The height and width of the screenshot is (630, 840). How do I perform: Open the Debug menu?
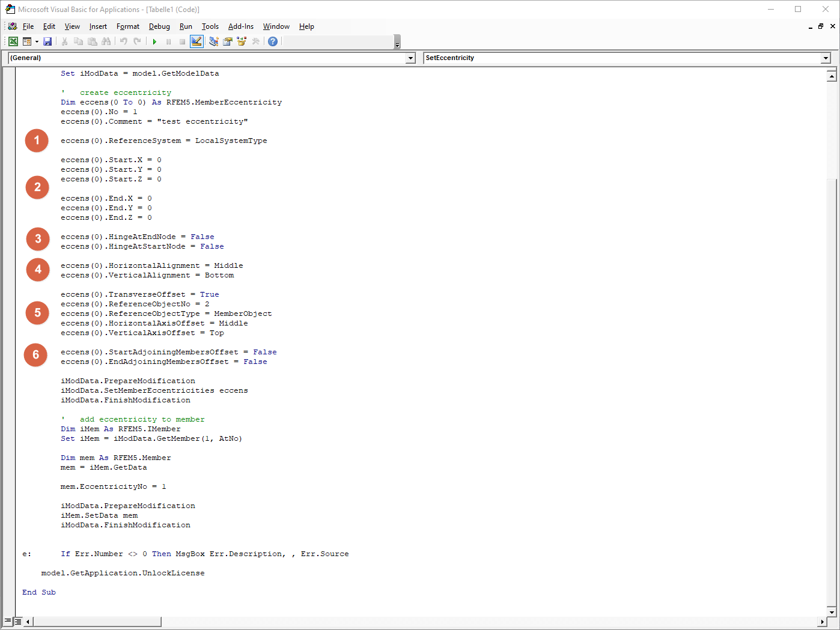point(159,26)
